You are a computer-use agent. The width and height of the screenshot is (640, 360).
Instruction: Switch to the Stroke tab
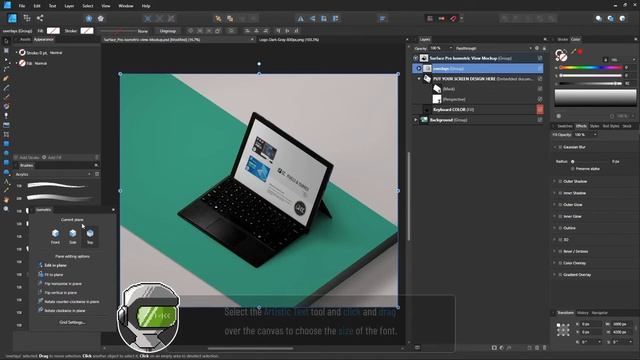[x=562, y=40]
